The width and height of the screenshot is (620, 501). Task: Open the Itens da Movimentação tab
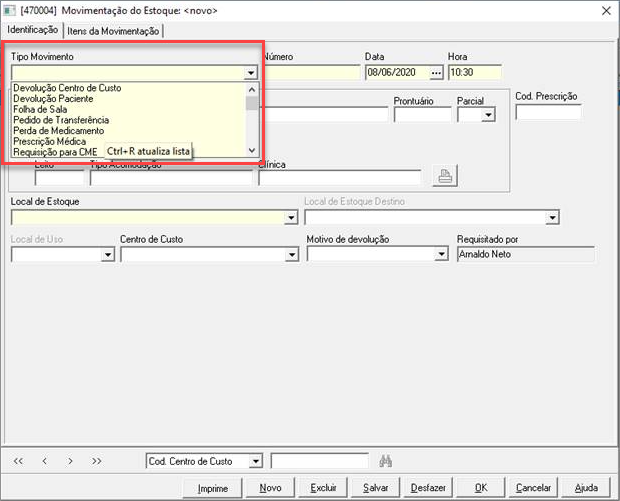(113, 31)
